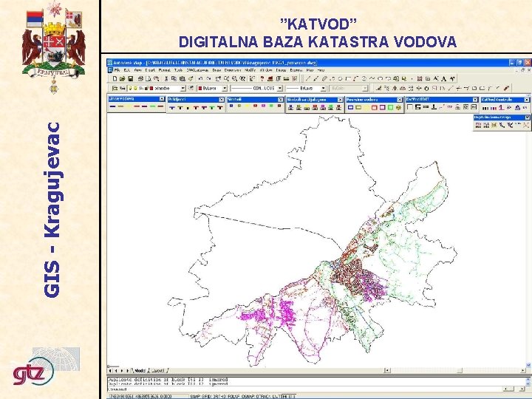The width and height of the screenshot is (532, 399).
Task: Open the ByLayer color dropdown
Action: 225,88
